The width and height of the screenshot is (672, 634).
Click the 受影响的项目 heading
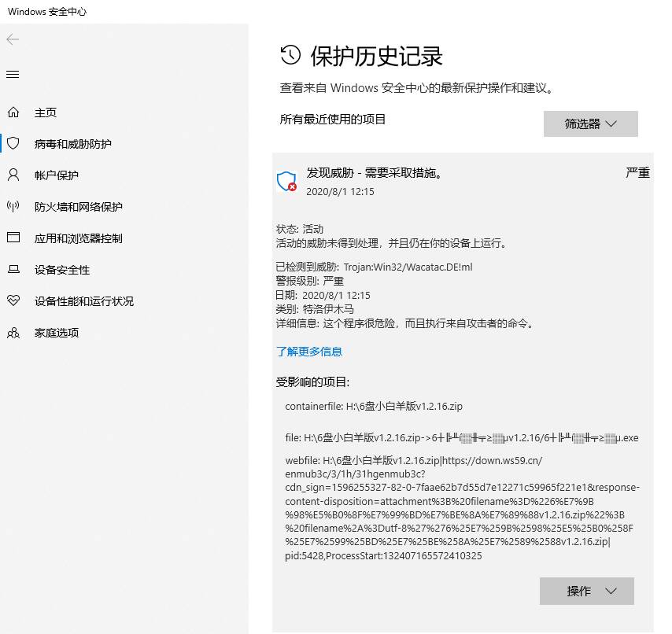pos(313,382)
